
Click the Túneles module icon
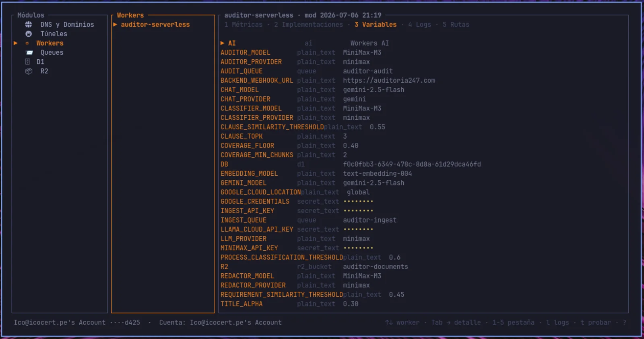tap(29, 34)
